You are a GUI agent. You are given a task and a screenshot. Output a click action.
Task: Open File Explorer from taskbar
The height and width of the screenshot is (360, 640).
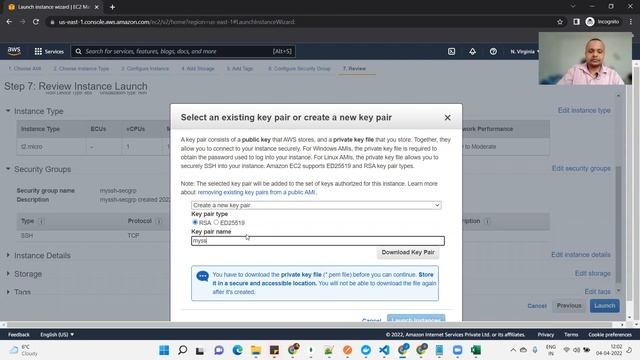[x=256, y=350]
